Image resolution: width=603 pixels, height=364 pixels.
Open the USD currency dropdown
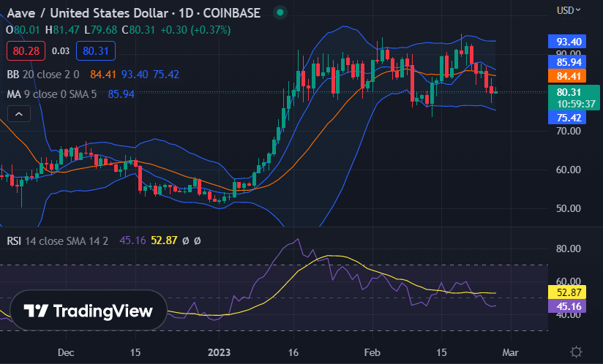click(x=569, y=11)
